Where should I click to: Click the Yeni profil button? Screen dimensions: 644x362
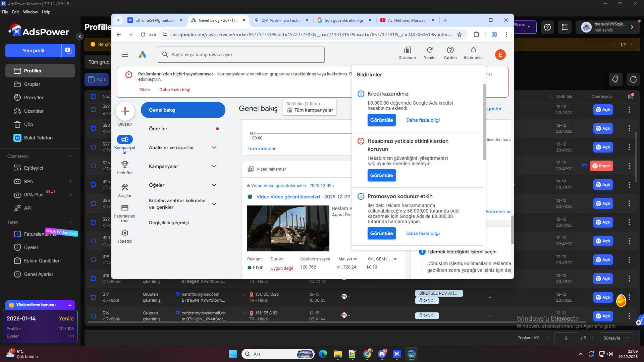coord(34,51)
